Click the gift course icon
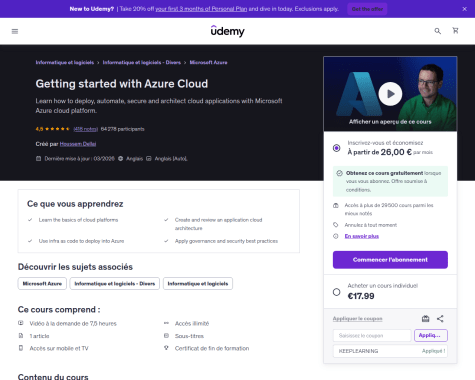This screenshot has width=475, height=380. point(425,319)
